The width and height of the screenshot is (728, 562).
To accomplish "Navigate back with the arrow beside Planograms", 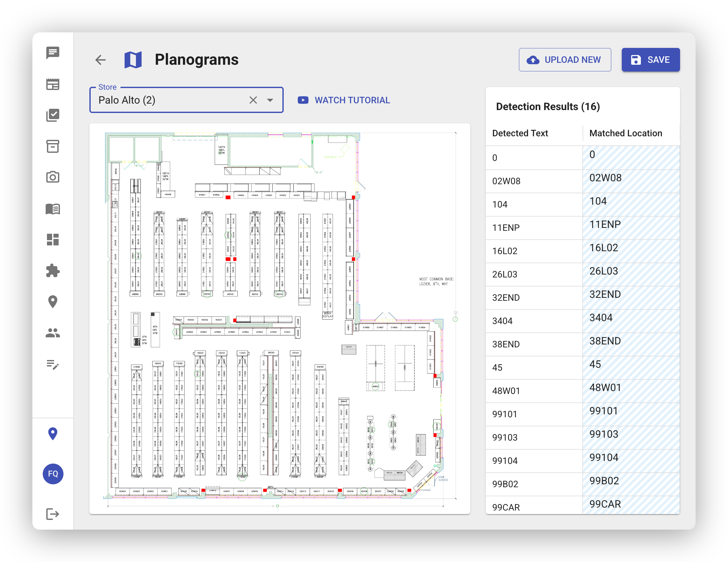I will coord(100,60).
